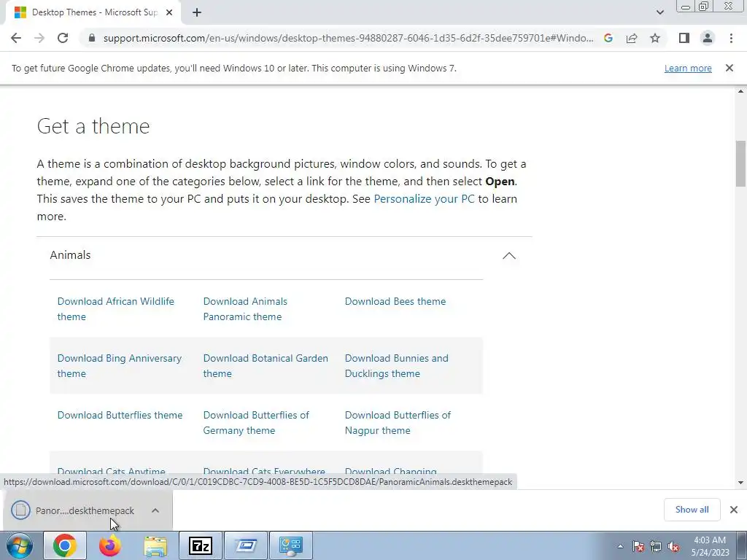
Task: Dismiss the Chrome update notice
Action: (x=729, y=68)
